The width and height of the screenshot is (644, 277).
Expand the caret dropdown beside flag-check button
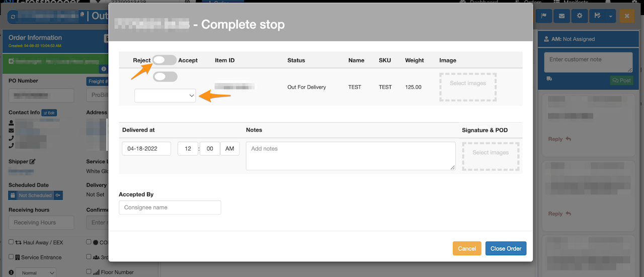coord(610,16)
